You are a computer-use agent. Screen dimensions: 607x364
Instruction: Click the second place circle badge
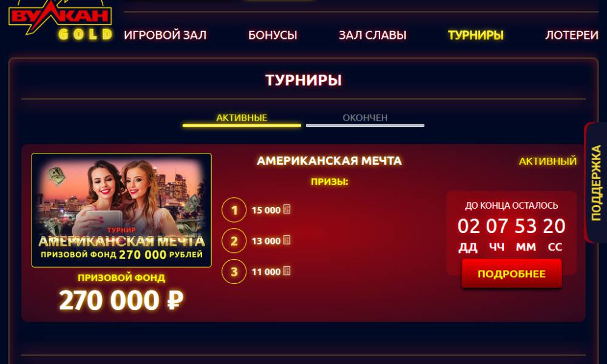click(x=234, y=241)
